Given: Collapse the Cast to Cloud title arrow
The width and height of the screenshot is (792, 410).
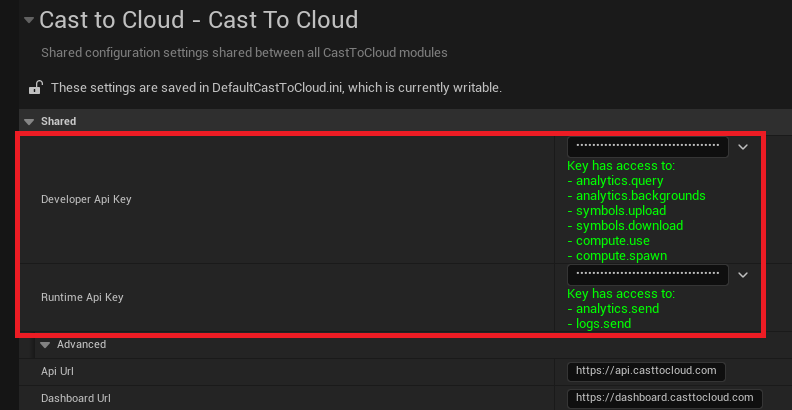Looking at the screenshot, I should pyautogui.click(x=27, y=20).
